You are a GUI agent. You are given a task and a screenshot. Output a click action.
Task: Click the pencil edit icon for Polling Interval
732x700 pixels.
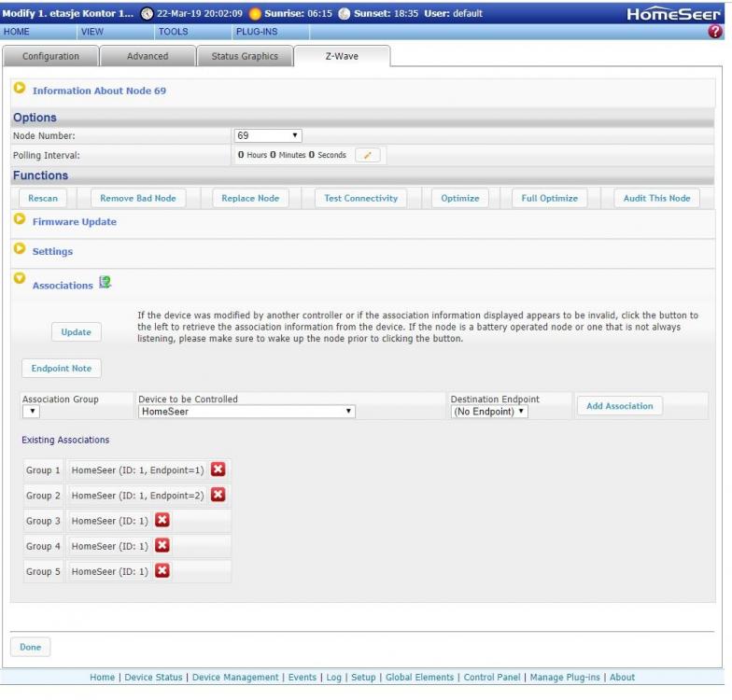pyautogui.click(x=367, y=155)
